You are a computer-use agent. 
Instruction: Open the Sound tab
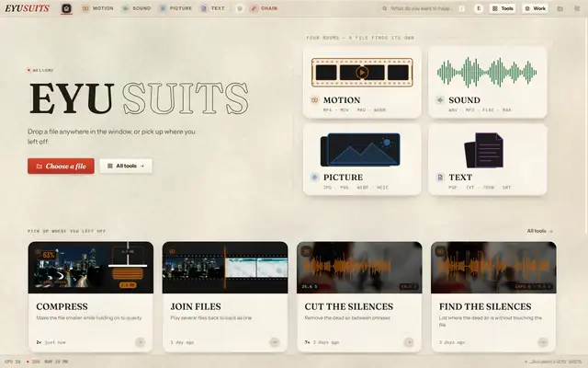pyautogui.click(x=137, y=8)
